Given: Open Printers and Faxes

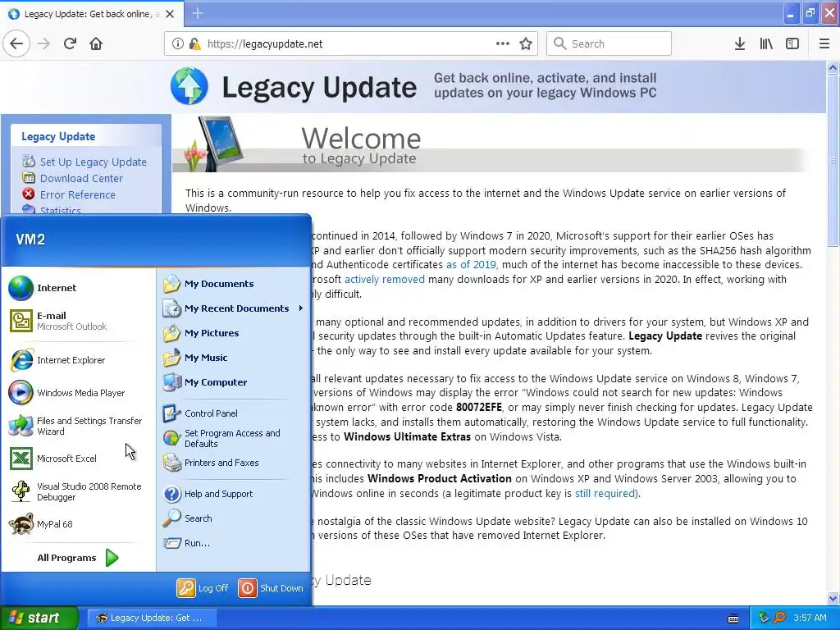Looking at the screenshot, I should 233,463.
